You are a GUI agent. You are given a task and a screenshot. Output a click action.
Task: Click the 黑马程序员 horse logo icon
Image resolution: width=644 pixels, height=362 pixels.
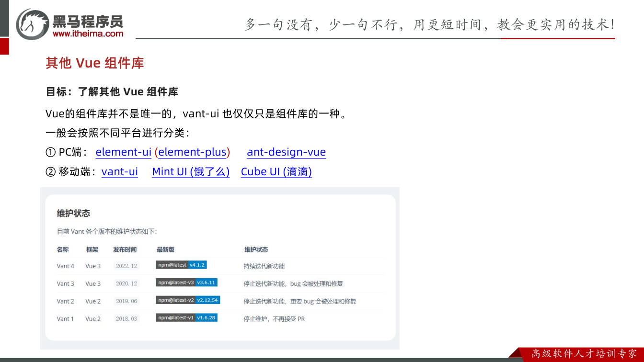tap(32, 24)
